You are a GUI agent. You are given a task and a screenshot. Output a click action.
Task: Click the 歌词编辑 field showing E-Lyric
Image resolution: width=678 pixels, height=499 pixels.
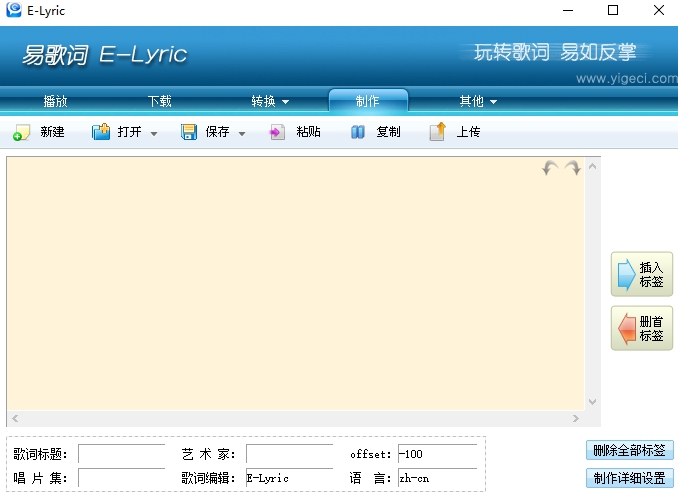pos(289,478)
